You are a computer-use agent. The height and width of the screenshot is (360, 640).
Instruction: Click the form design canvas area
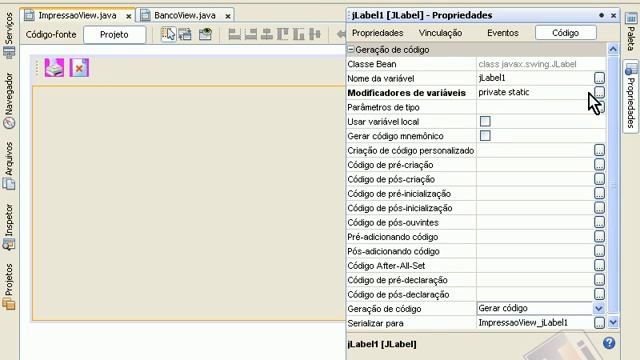189,203
